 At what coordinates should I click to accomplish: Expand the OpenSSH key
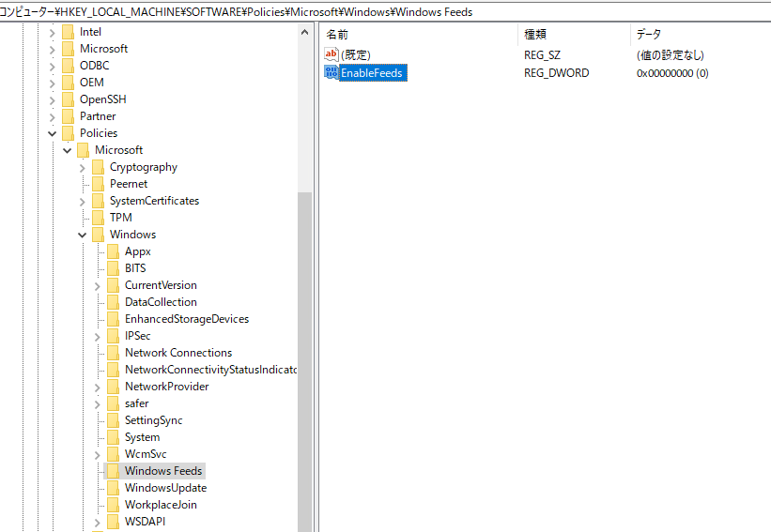(53, 100)
